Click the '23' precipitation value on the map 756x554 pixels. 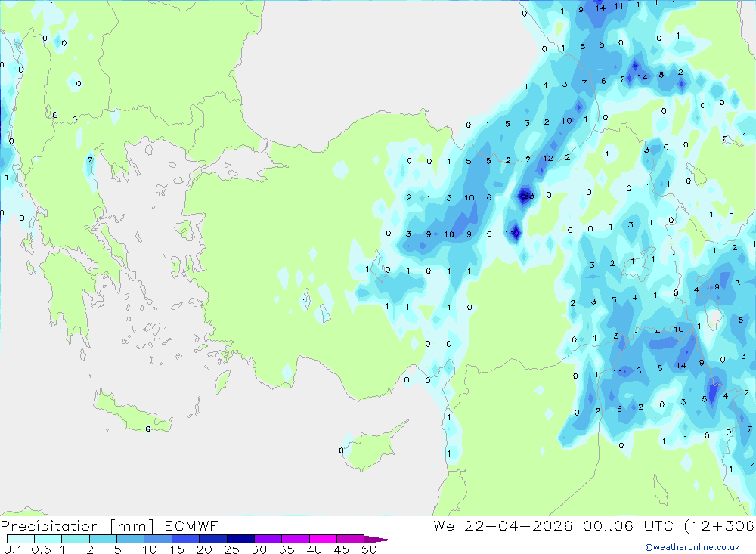(x=528, y=196)
